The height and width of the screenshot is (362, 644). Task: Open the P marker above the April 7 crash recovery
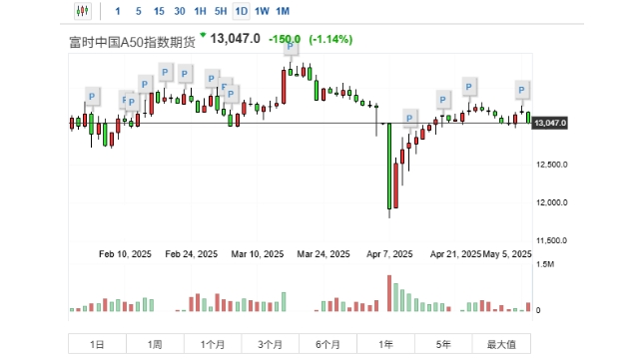coord(409,119)
